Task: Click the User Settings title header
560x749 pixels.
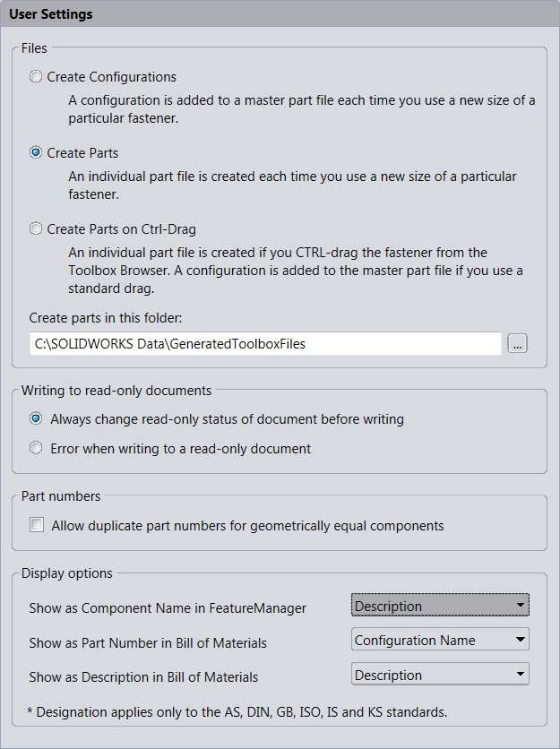Action: click(51, 13)
